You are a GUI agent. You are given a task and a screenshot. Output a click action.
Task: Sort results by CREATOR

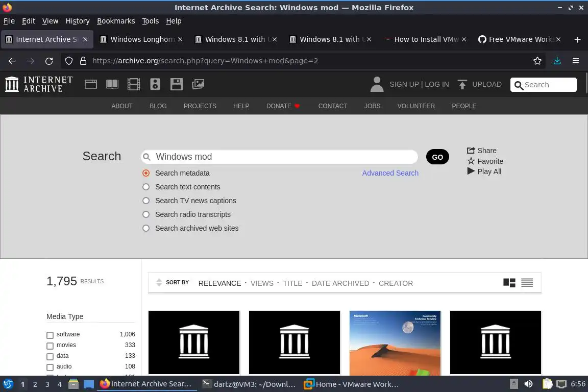(396, 283)
